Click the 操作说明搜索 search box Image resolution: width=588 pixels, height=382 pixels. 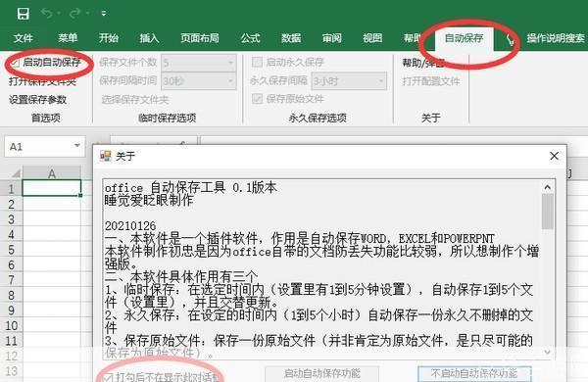556,38
